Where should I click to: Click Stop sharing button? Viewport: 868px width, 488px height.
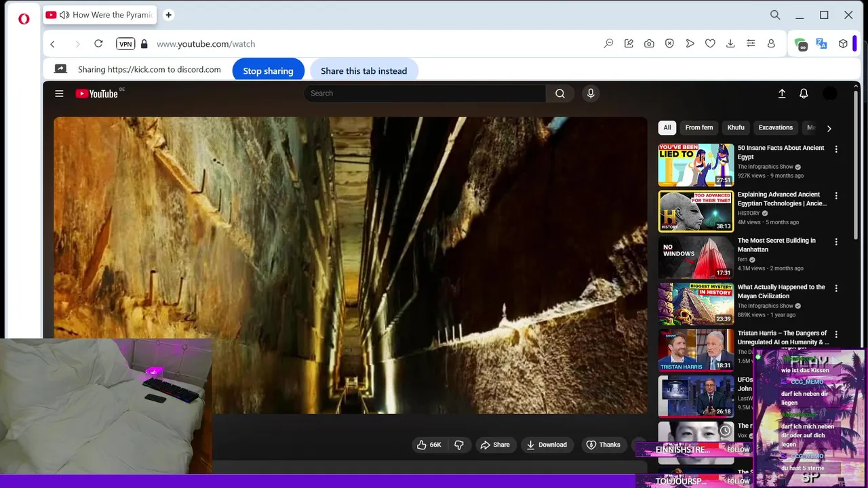[x=268, y=70]
